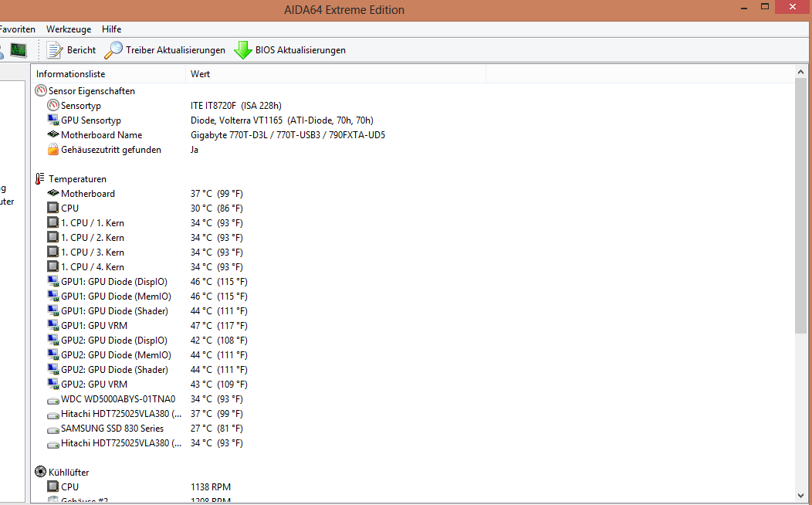The height and width of the screenshot is (505, 812).
Task: Select the Kühllüfter fan icon
Action: click(x=40, y=472)
